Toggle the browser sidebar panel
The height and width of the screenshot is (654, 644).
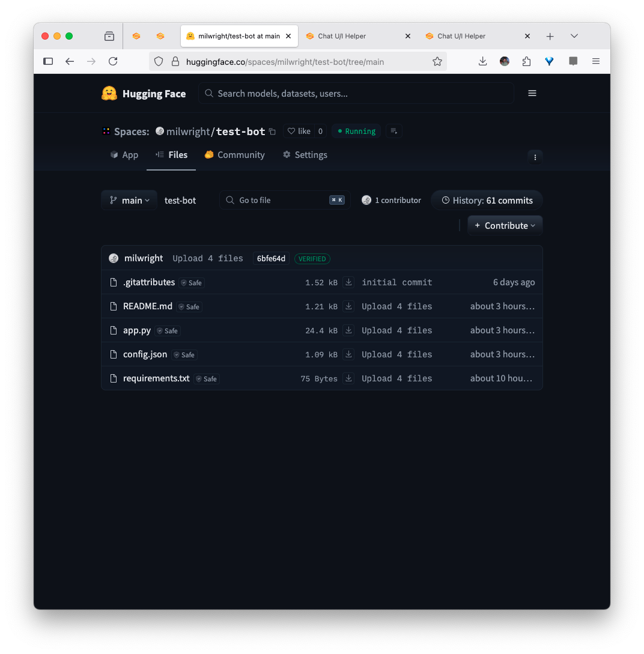pyautogui.click(x=48, y=61)
